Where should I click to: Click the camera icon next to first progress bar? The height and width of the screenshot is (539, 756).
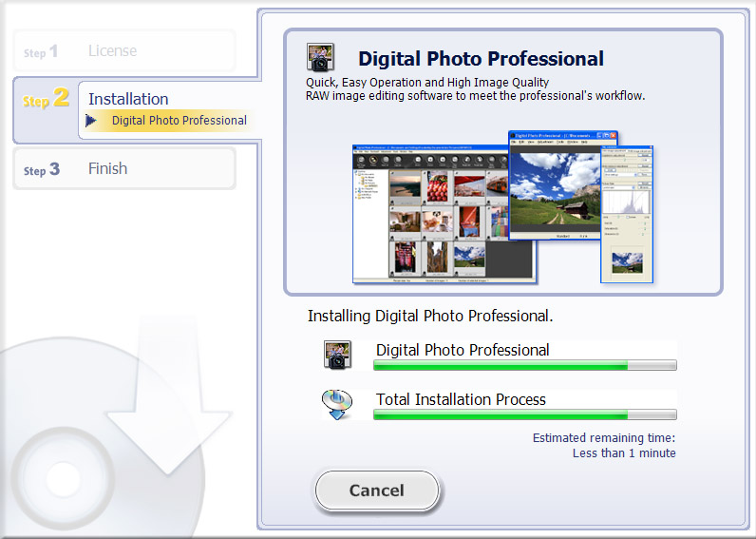coord(337,355)
